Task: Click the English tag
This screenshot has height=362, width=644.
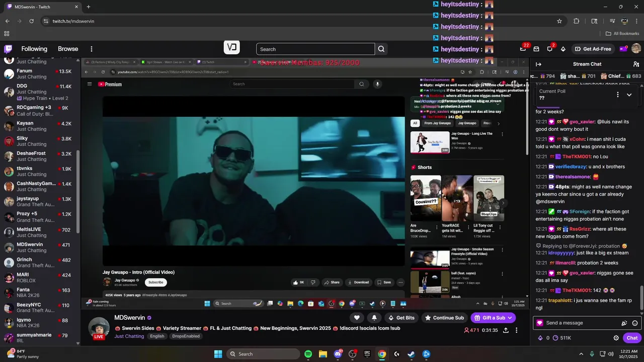Action: tap(157, 336)
